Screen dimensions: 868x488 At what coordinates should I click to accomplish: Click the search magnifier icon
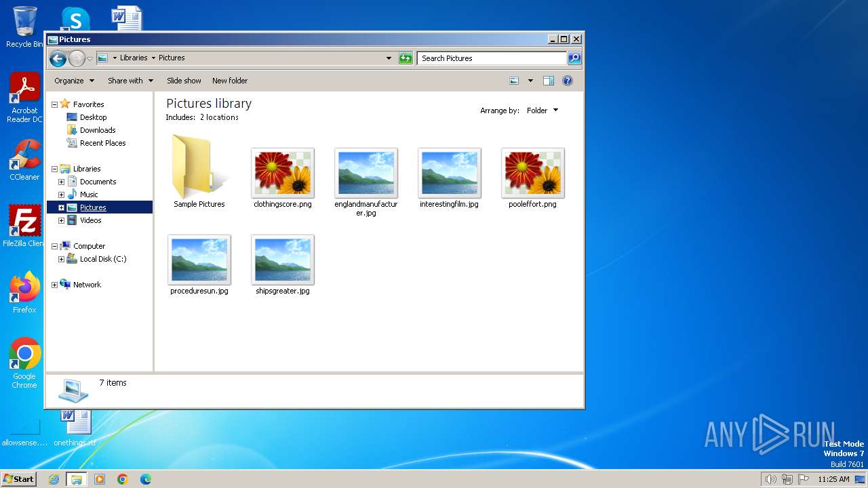coord(574,58)
